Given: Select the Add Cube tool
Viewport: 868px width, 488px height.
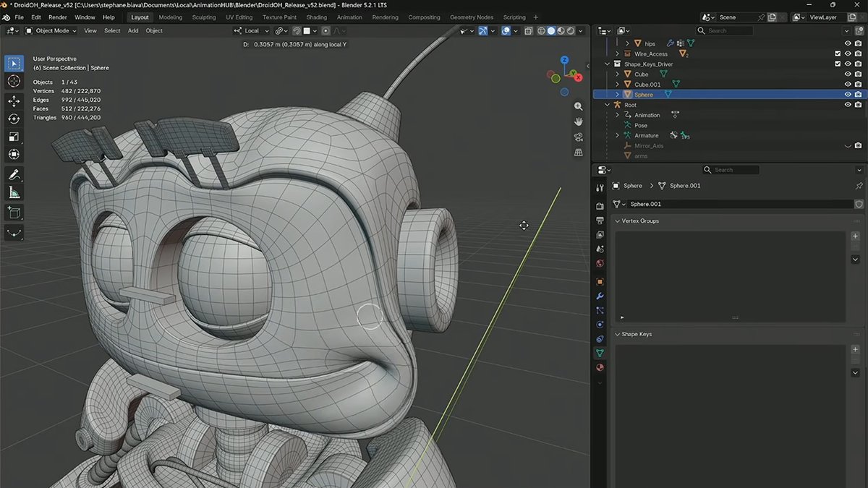Looking at the screenshot, I should (14, 213).
